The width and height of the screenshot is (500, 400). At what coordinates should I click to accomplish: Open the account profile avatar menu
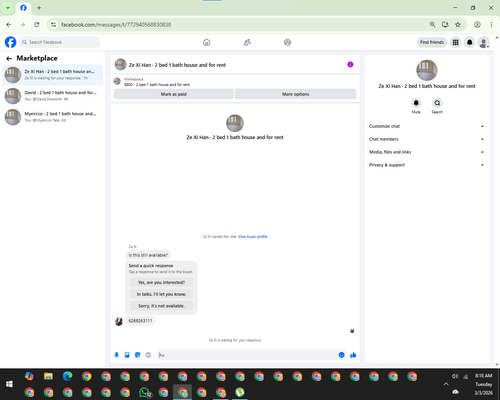tap(484, 42)
